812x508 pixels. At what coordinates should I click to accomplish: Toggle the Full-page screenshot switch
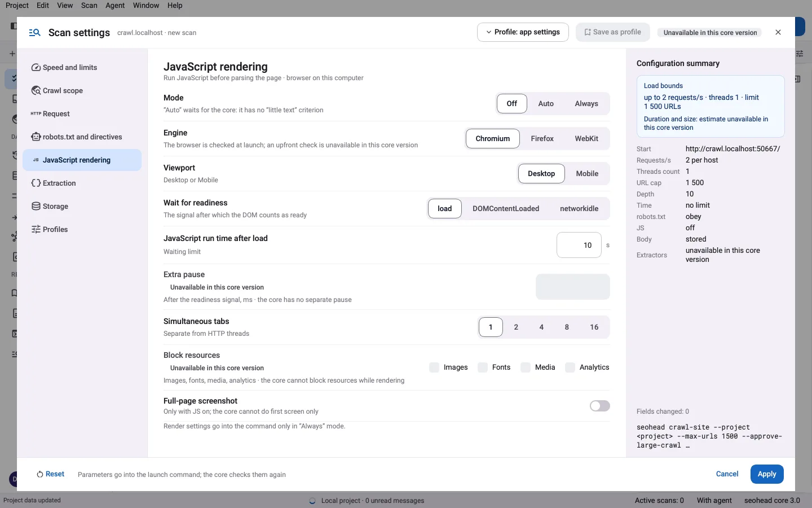click(x=600, y=406)
